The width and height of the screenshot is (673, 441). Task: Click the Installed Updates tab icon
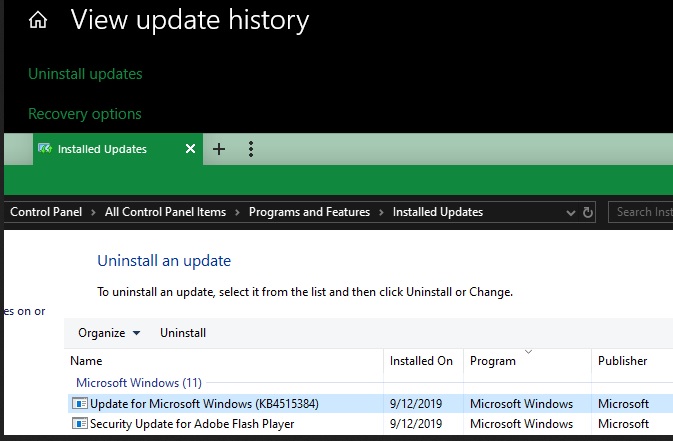pyautogui.click(x=45, y=149)
